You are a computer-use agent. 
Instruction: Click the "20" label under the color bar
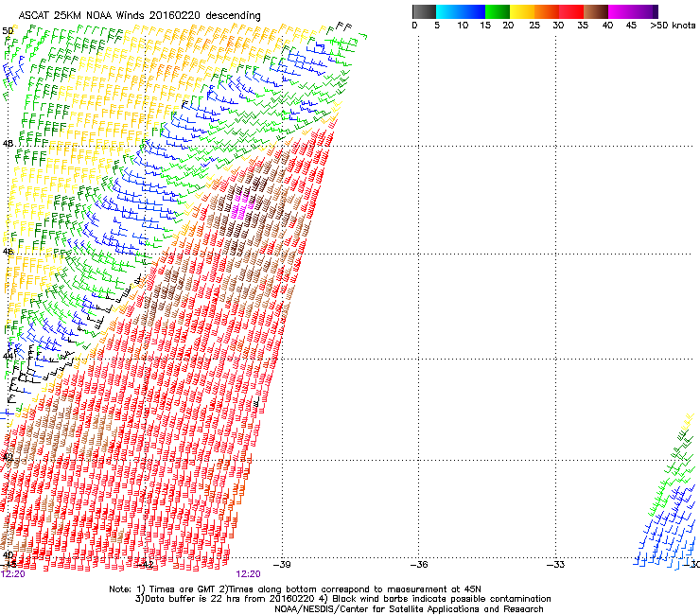(508, 26)
